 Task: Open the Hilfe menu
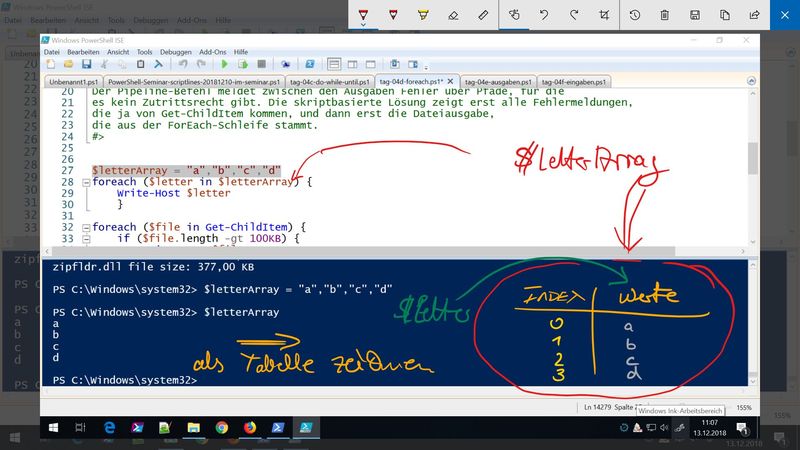pos(241,52)
